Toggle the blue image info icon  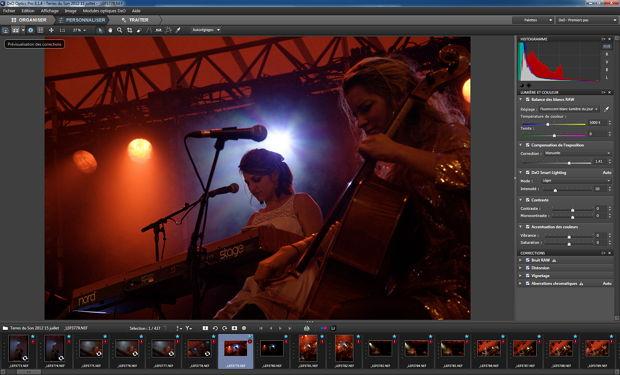(30, 30)
